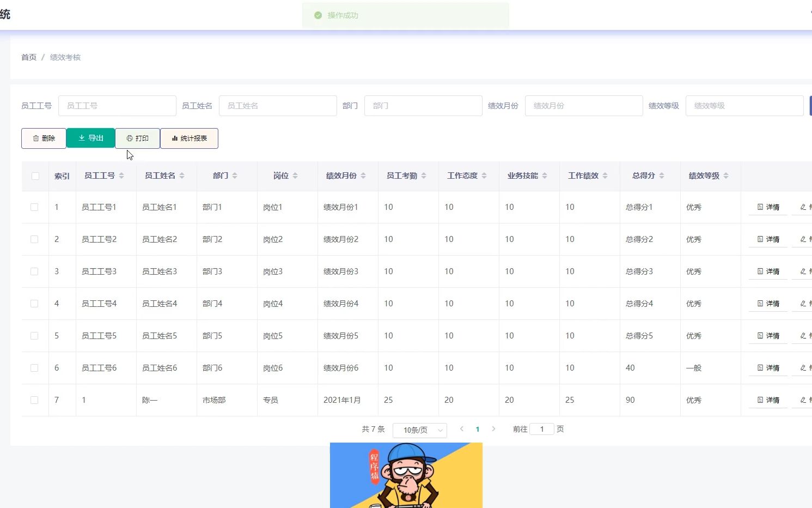This screenshot has width=812, height=508.
Task: Click the 前往 page jump input field
Action: point(542,429)
